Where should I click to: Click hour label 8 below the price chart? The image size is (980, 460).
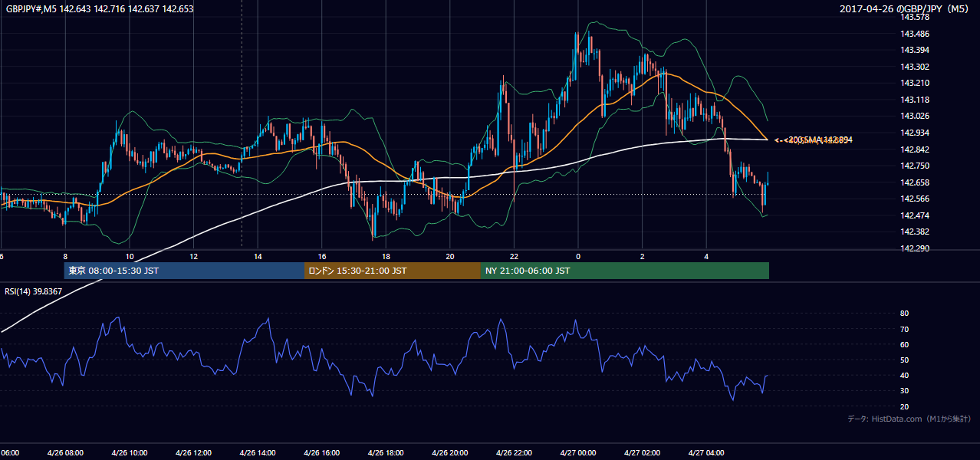[65, 256]
